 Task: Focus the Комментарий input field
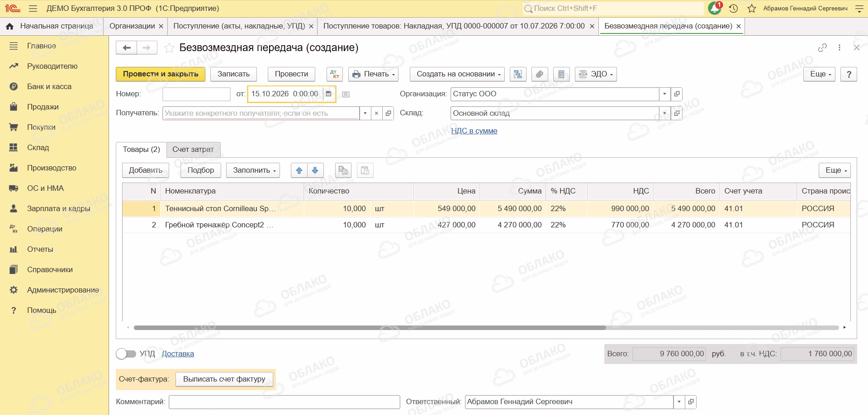[285, 402]
